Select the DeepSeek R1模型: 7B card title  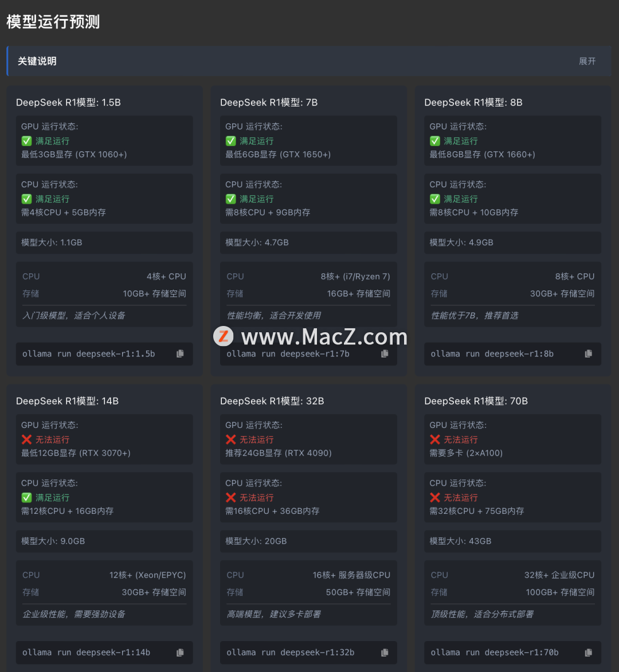[269, 103]
